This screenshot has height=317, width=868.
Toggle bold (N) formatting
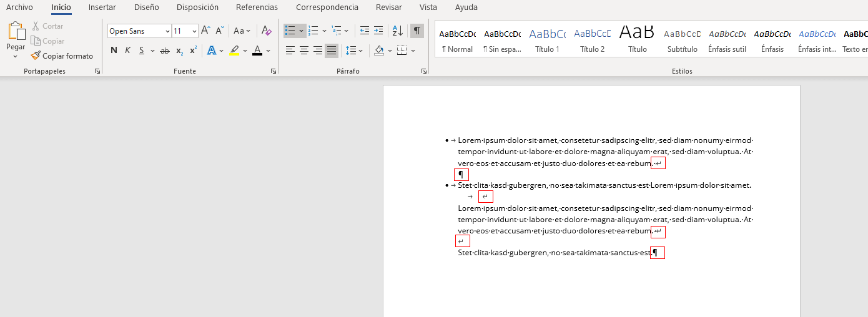(114, 51)
